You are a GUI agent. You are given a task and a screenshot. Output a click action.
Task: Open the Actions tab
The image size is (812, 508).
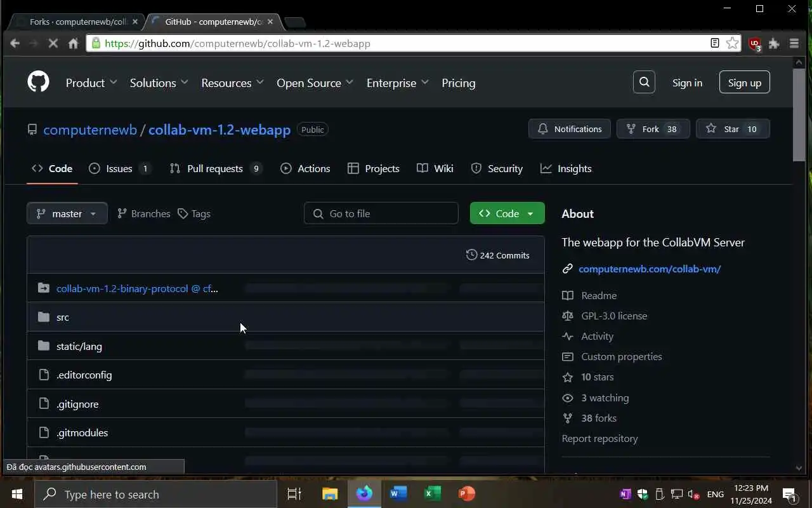tap(305, 168)
